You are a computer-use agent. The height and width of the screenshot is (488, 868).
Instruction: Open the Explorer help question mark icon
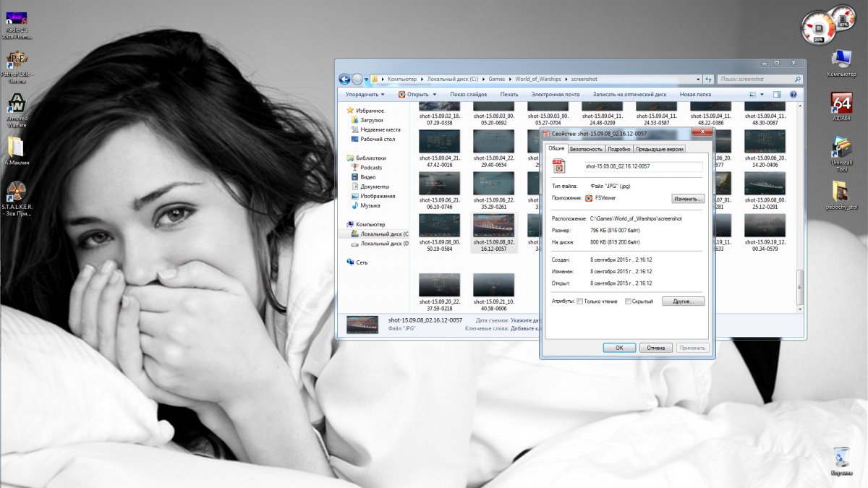tap(793, 94)
